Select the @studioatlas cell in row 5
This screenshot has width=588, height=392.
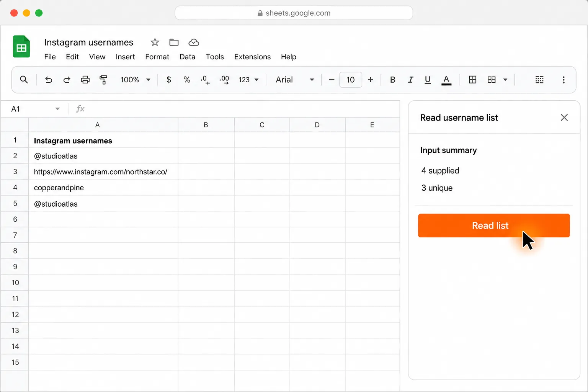103,204
